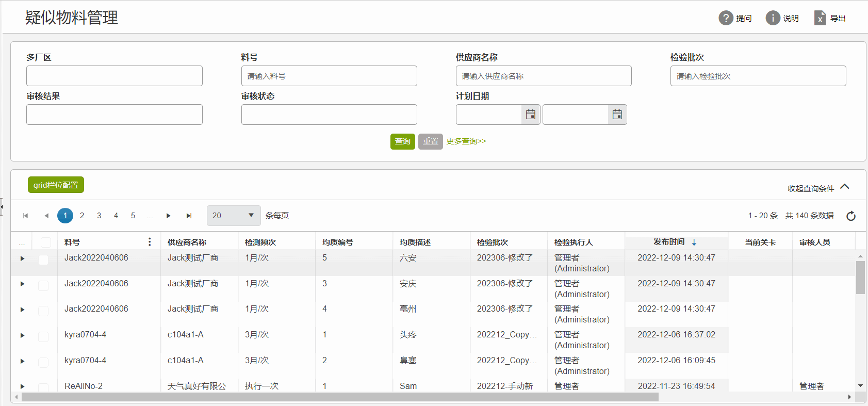Screen dimensions: 868x406
Task: Toggle the select-all header checkbox
Action: pyautogui.click(x=46, y=242)
